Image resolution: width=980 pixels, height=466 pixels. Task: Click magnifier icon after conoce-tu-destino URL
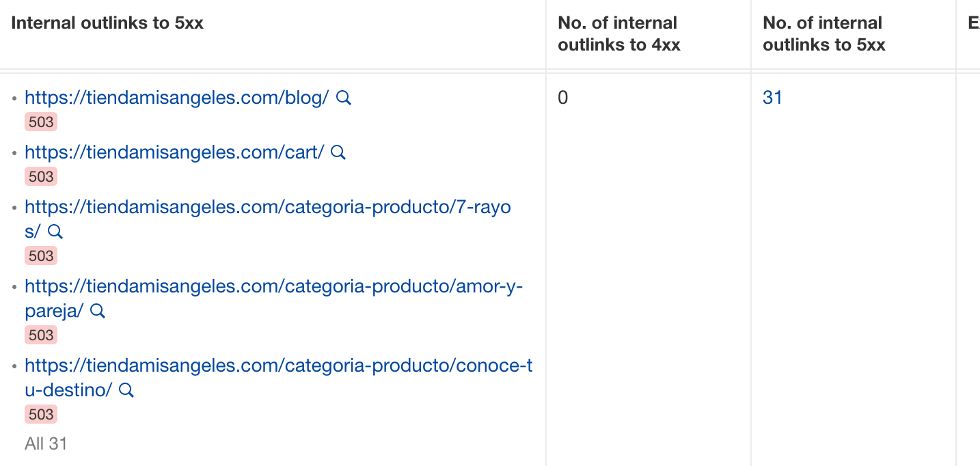[x=126, y=390]
